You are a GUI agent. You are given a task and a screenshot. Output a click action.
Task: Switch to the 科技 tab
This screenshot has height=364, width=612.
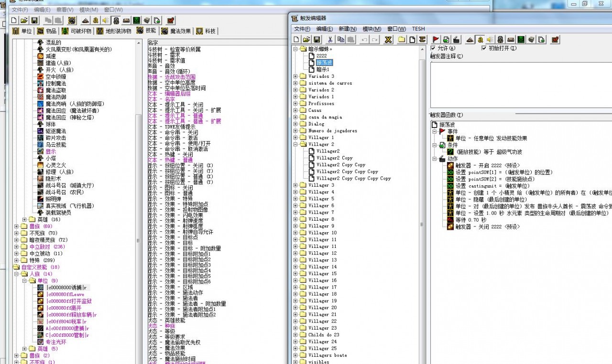tap(207, 31)
